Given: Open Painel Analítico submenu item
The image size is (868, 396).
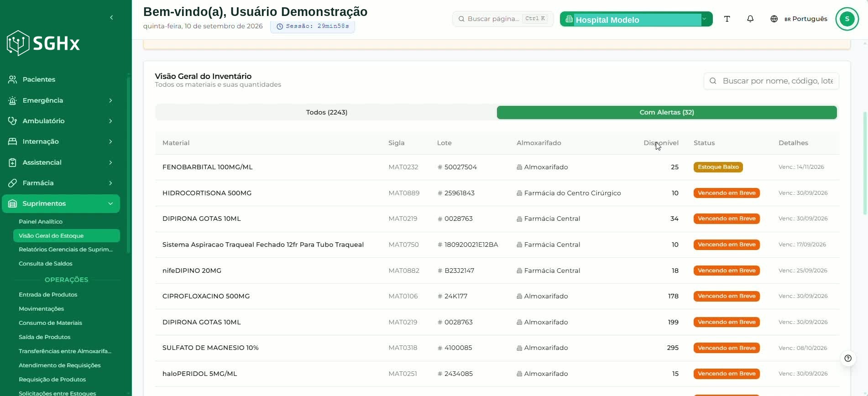Looking at the screenshot, I should pyautogui.click(x=41, y=221).
